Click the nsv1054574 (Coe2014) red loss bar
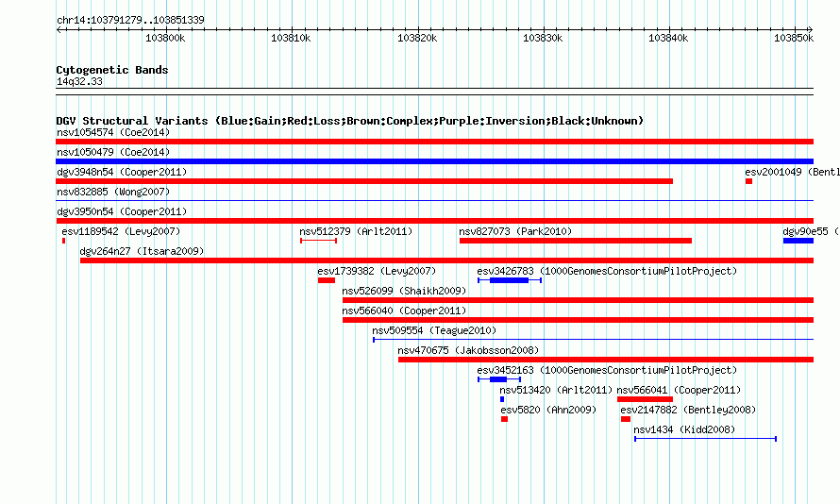This screenshot has width=840, height=504. [x=434, y=142]
